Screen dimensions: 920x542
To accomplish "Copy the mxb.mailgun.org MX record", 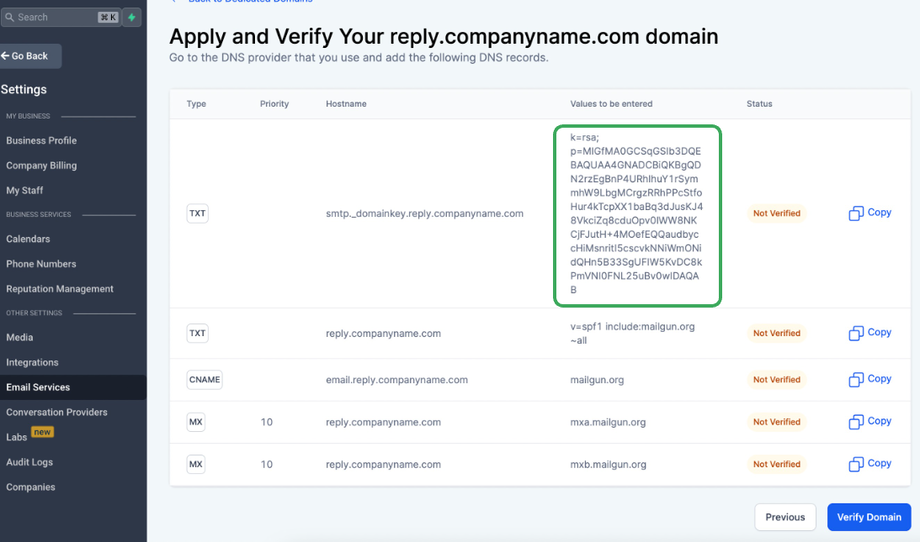I will tap(869, 464).
